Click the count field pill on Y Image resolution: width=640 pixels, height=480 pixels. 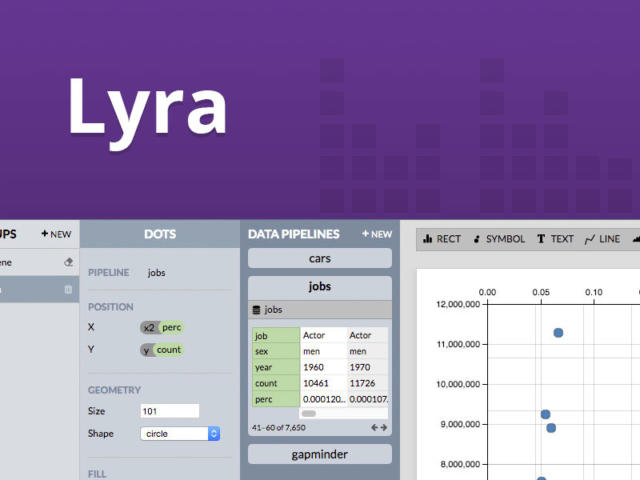(x=169, y=350)
